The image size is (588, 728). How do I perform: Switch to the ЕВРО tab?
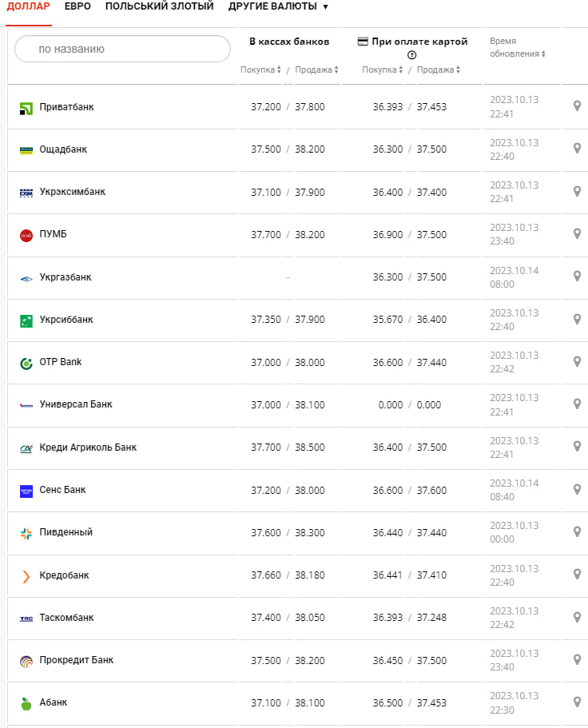tap(77, 6)
